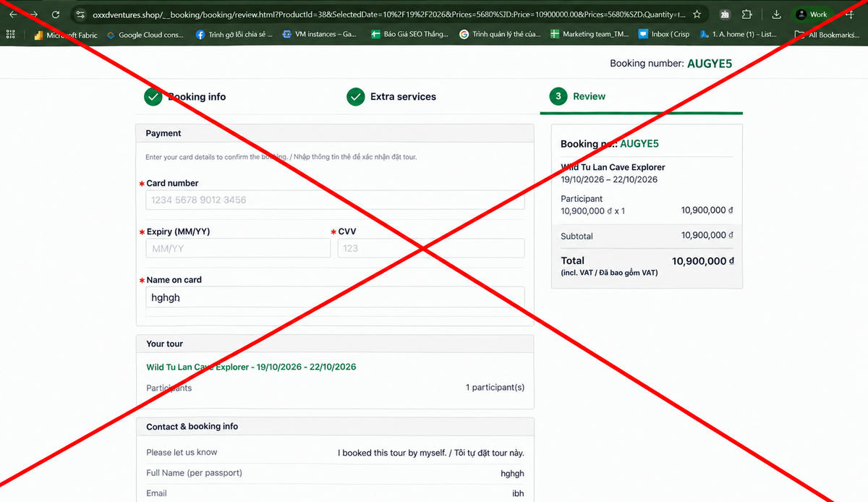Image resolution: width=868 pixels, height=502 pixels.
Task: Click the '1 participant(s)' value
Action: [495, 388]
